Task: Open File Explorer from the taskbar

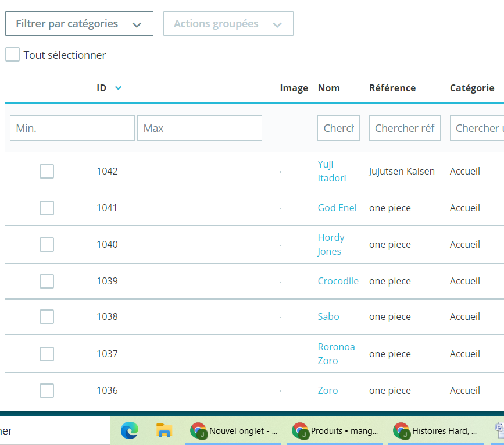Action: click(164, 430)
